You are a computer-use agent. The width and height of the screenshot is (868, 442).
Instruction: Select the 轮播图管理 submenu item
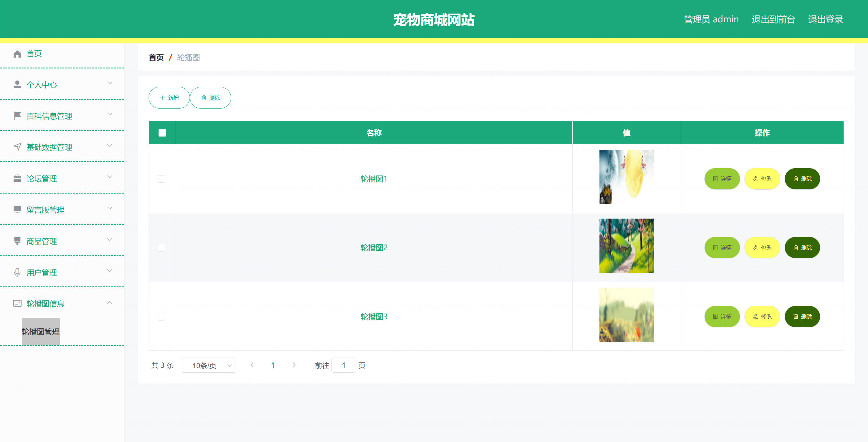tap(41, 332)
